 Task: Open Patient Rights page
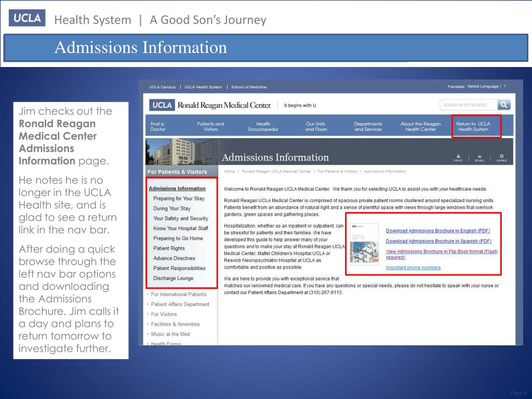point(169,248)
